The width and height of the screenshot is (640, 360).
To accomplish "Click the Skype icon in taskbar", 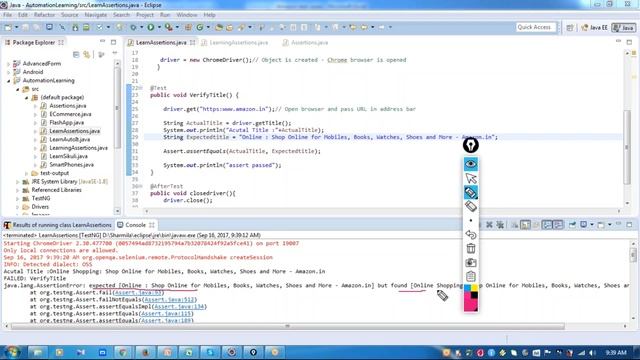I will coord(210,352).
